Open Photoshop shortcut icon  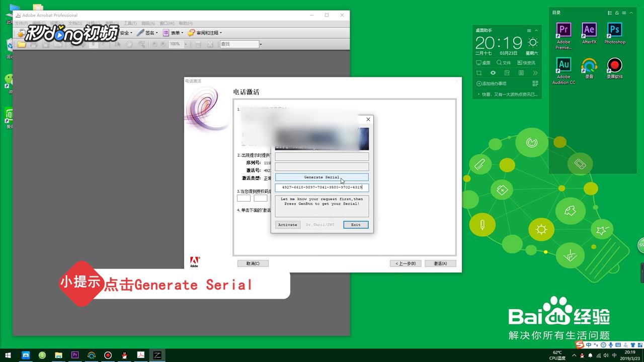point(615,33)
